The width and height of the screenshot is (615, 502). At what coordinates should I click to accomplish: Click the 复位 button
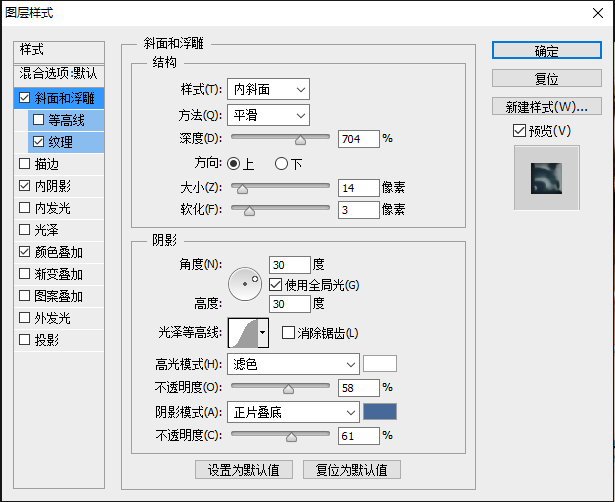pos(547,78)
